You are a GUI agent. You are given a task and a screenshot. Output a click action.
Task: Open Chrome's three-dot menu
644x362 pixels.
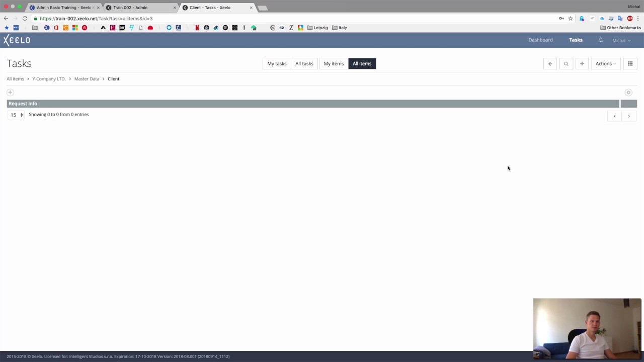pos(638,19)
